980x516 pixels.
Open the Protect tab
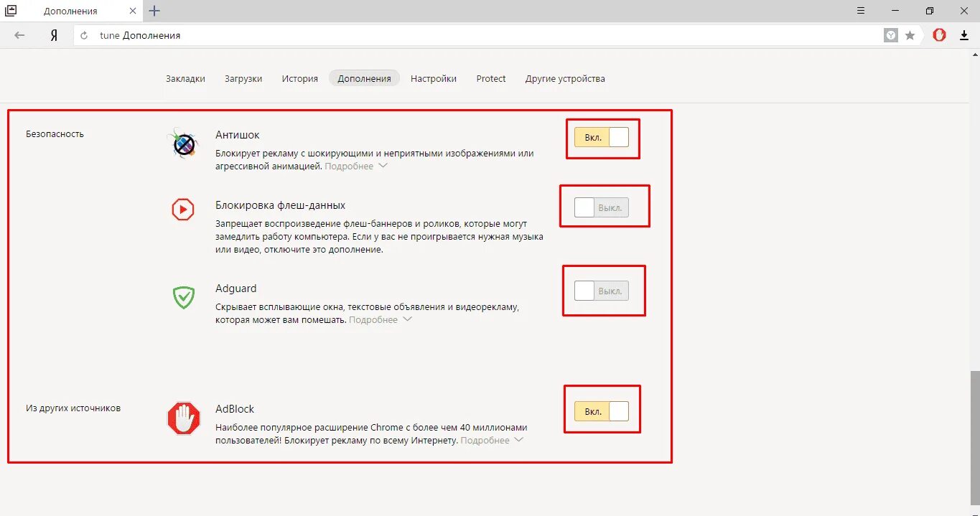point(491,79)
